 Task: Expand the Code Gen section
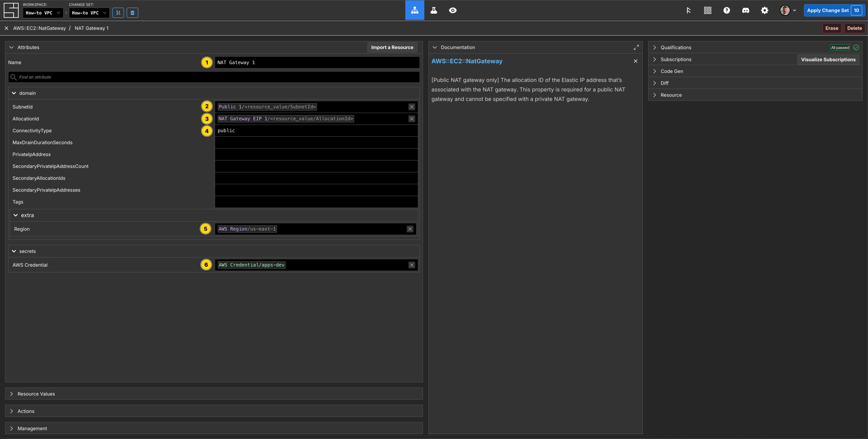click(x=654, y=71)
